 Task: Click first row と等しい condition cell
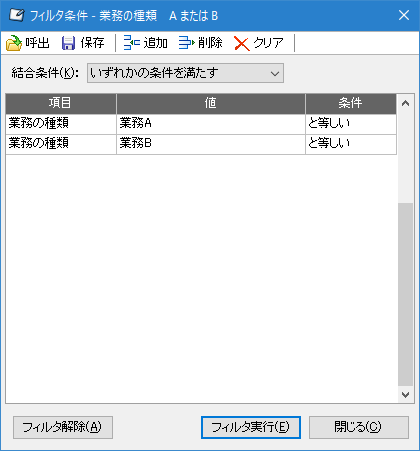[x=351, y=124]
